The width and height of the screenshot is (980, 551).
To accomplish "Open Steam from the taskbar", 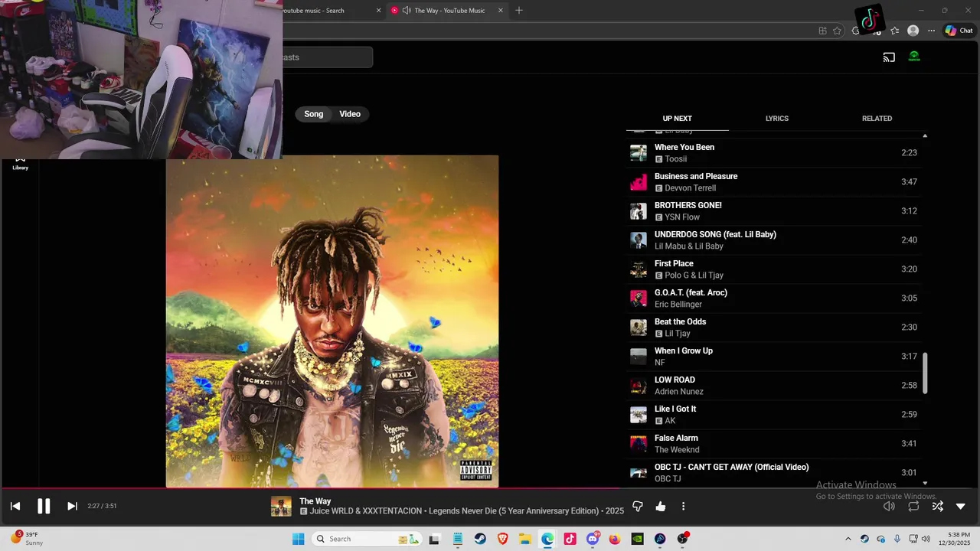I will (481, 539).
